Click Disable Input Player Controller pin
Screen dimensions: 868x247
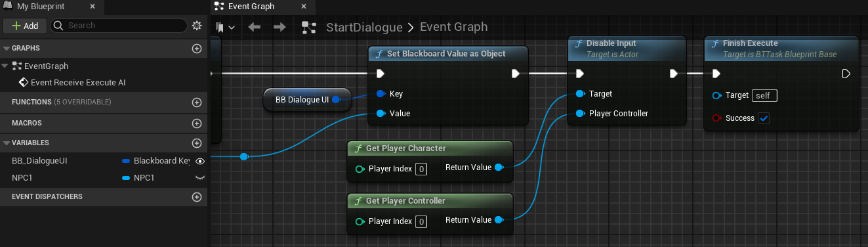coord(580,114)
